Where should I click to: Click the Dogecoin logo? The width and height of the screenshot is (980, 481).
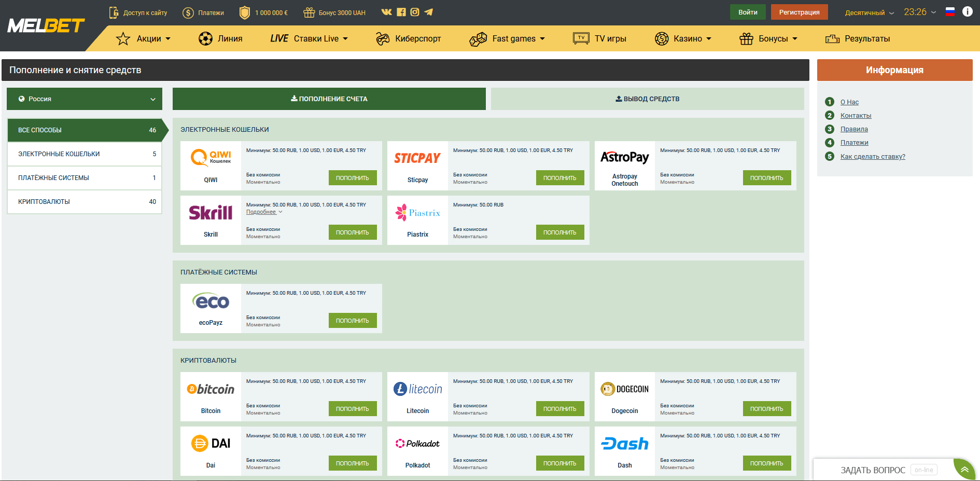[625, 389]
